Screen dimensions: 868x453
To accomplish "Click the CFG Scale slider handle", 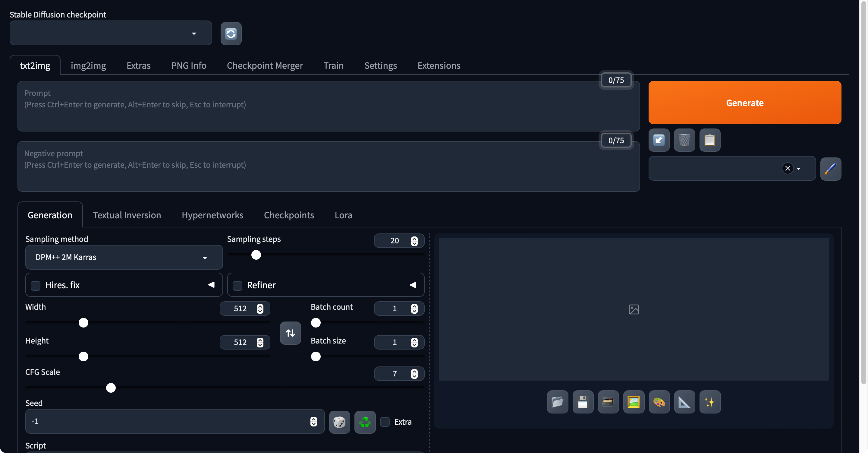I will pos(111,388).
